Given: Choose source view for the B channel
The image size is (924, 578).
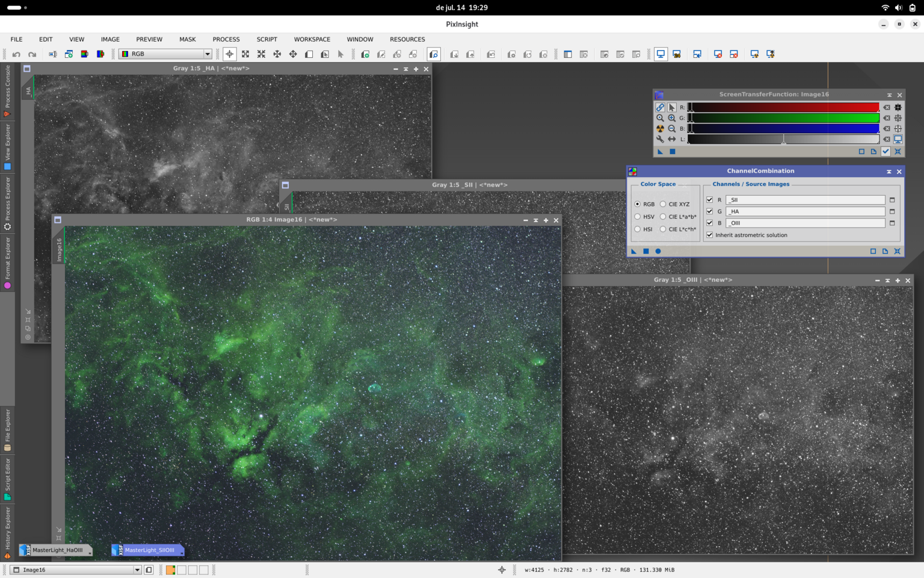Looking at the screenshot, I should click(892, 223).
